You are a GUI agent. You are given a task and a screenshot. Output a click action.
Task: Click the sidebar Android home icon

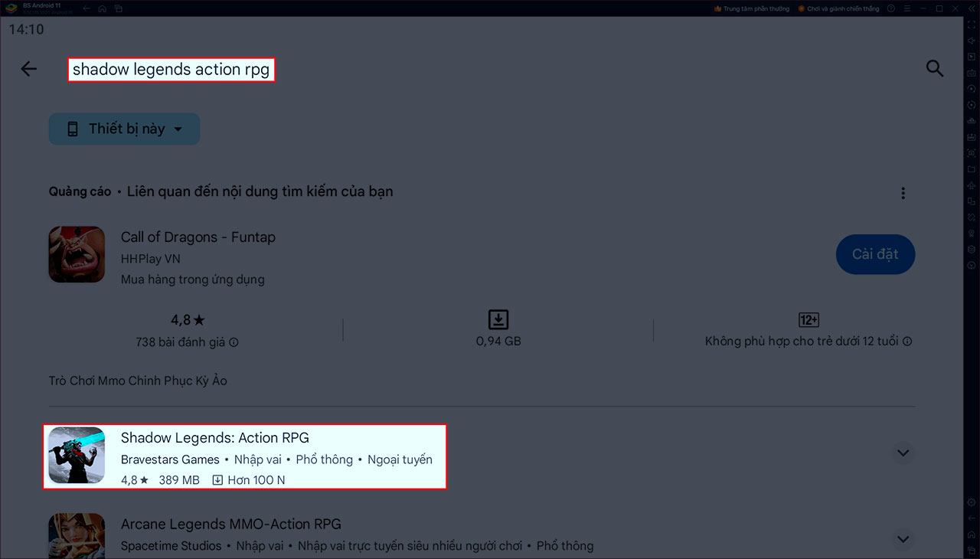[972, 534]
